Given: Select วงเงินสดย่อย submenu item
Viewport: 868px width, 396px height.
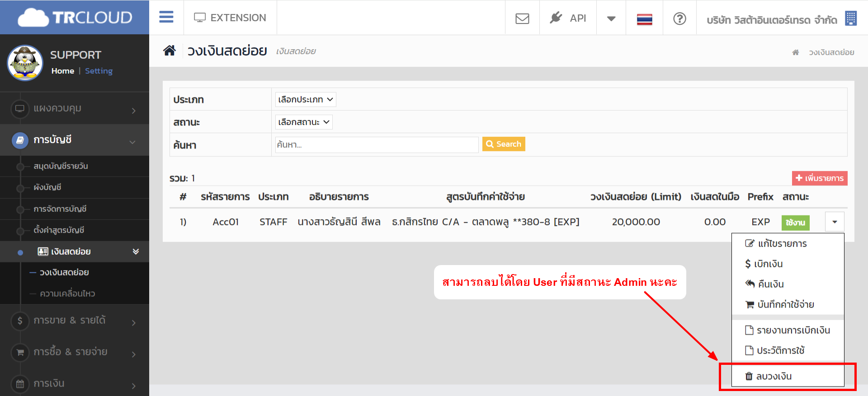Looking at the screenshot, I should click(64, 272).
